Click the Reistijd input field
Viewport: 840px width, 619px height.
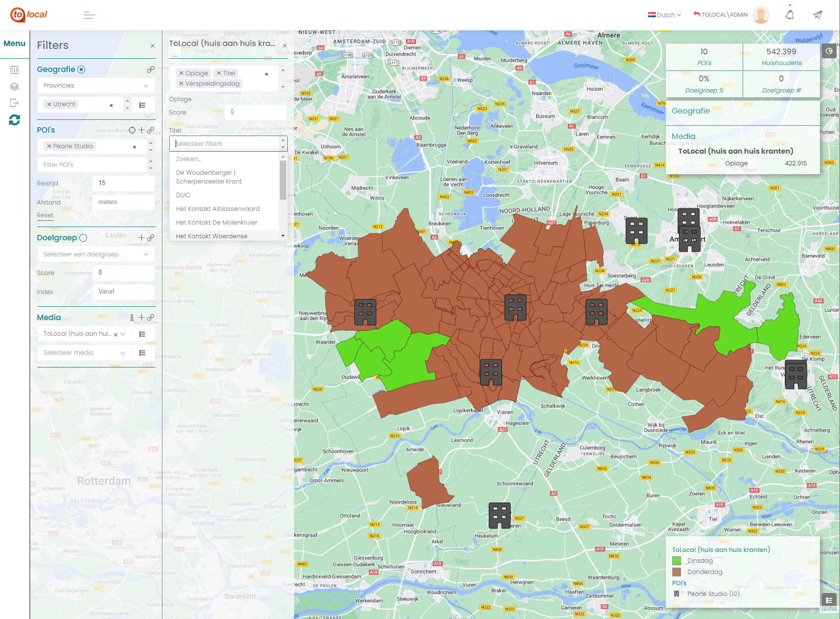click(x=123, y=183)
